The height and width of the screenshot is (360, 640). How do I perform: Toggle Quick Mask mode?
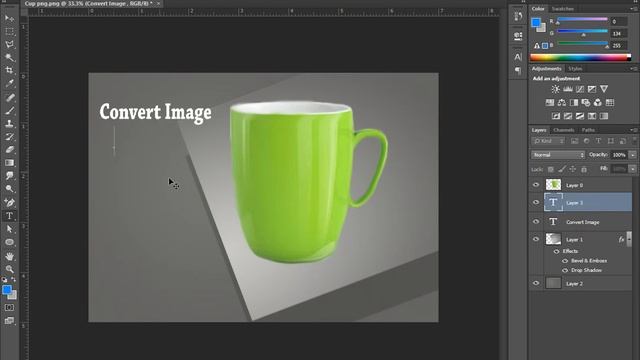(9, 307)
